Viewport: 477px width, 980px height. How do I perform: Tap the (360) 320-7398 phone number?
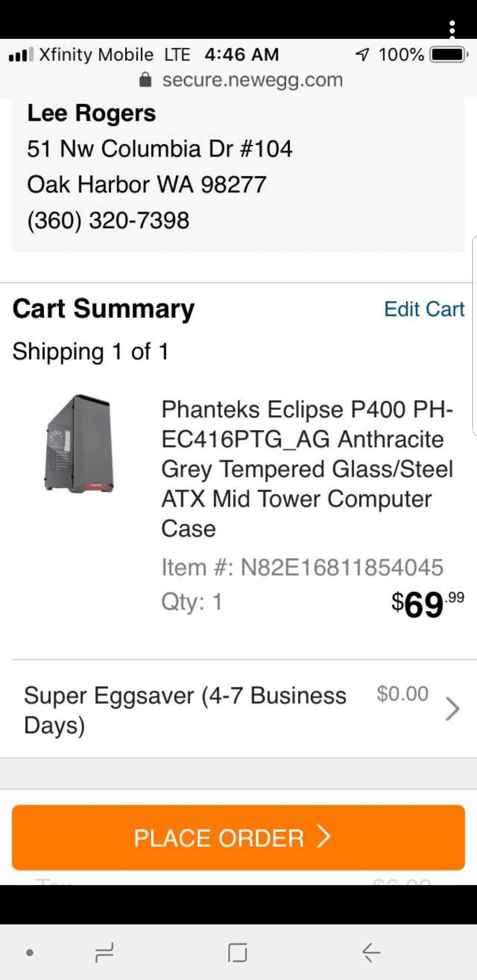pyautogui.click(x=108, y=220)
